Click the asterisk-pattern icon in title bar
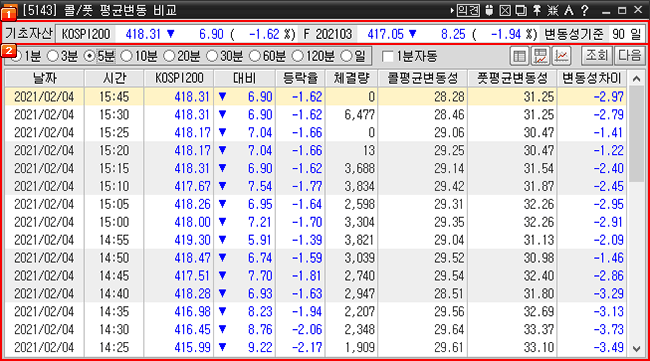Image resolution: width=650 pixels, height=361 pixels. 553,10
